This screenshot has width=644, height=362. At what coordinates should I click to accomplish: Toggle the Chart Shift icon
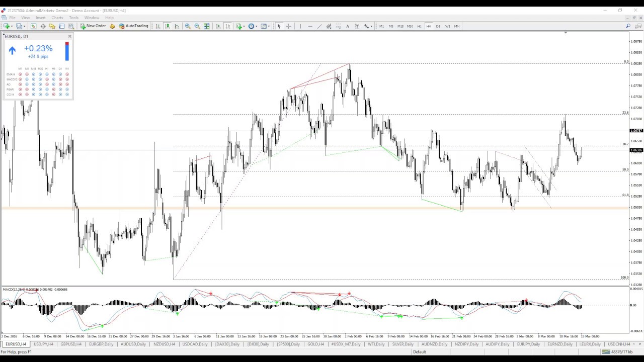(x=228, y=26)
